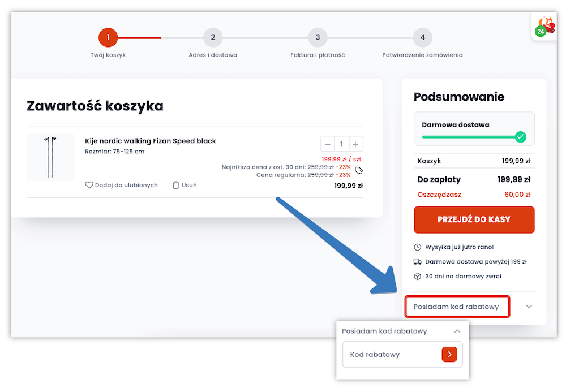Expand 'Posiadam kod rabatowy' with the chevron
This screenshot has width=566, height=392.
pos(529,306)
